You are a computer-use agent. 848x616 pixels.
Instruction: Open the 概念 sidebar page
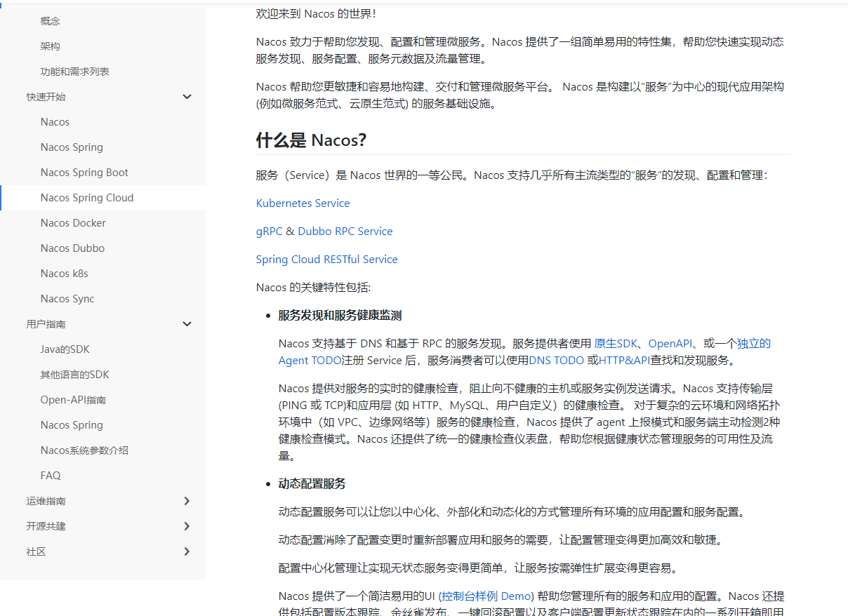pos(51,21)
